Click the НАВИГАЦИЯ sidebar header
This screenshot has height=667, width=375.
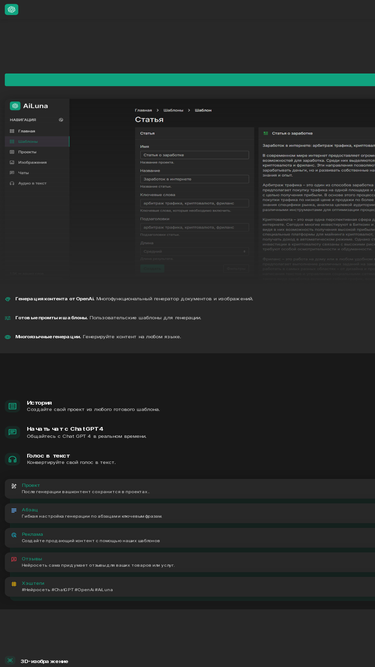[x=23, y=120]
